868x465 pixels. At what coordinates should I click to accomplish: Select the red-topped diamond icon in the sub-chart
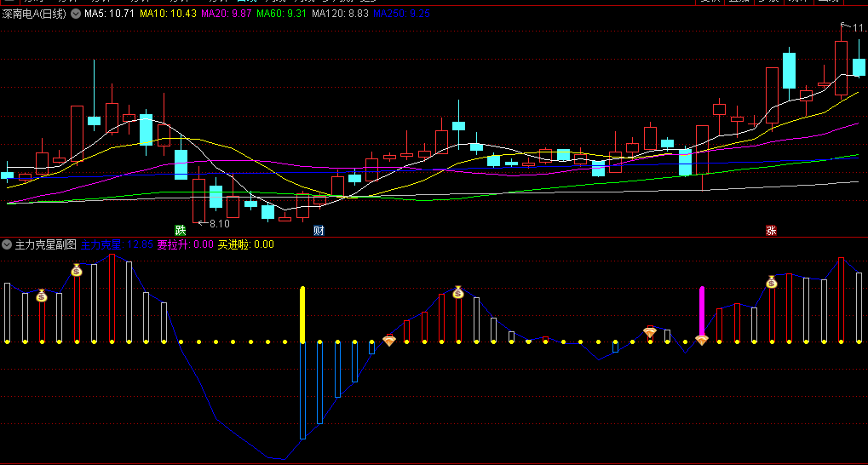tap(650, 331)
